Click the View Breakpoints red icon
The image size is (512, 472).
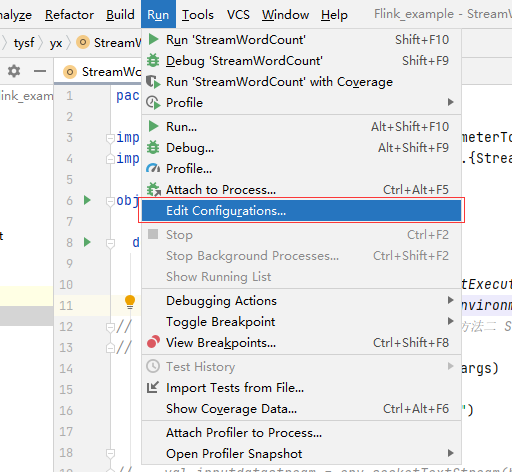[153, 342]
